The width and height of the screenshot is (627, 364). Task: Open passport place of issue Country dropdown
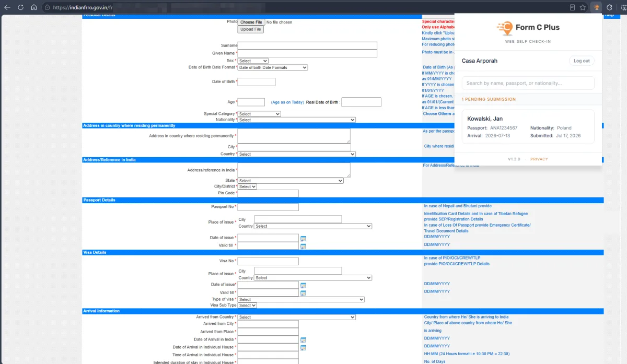pyautogui.click(x=313, y=226)
